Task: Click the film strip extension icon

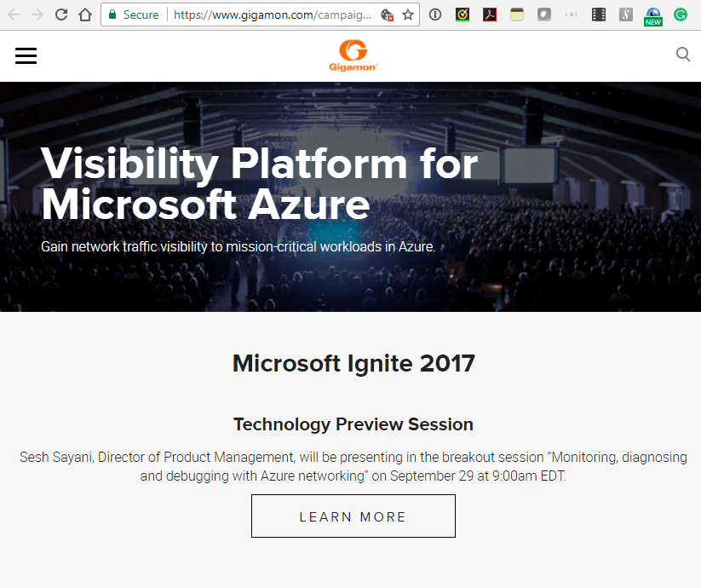Action: pos(598,14)
